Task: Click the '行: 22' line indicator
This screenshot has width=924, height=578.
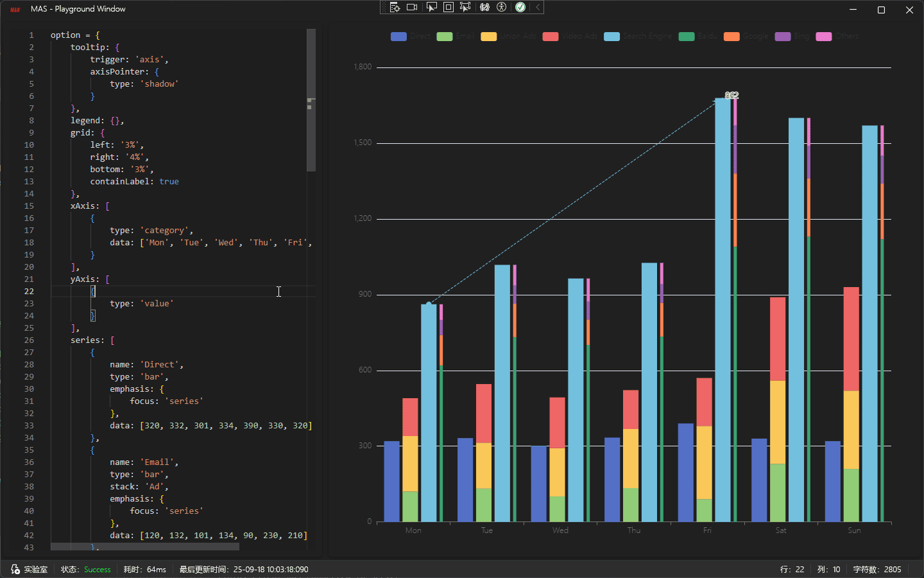Action: (x=792, y=570)
